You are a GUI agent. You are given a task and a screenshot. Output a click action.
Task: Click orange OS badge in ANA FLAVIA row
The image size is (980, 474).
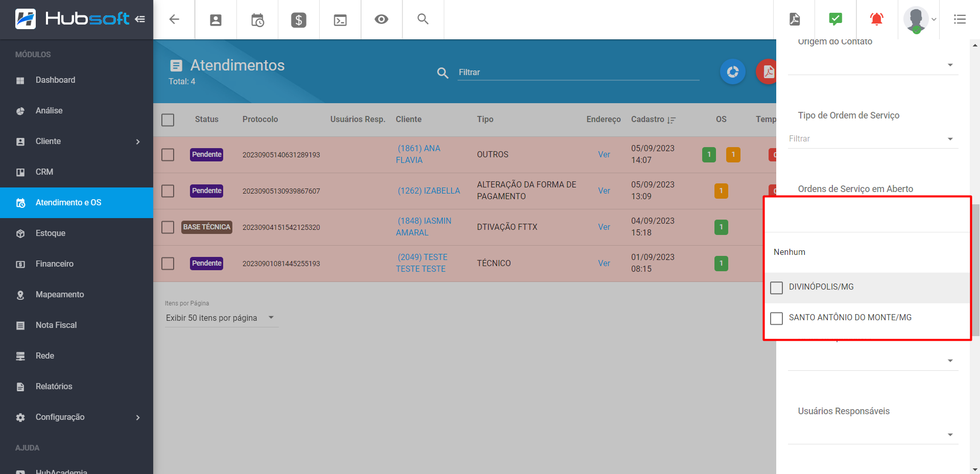(733, 155)
